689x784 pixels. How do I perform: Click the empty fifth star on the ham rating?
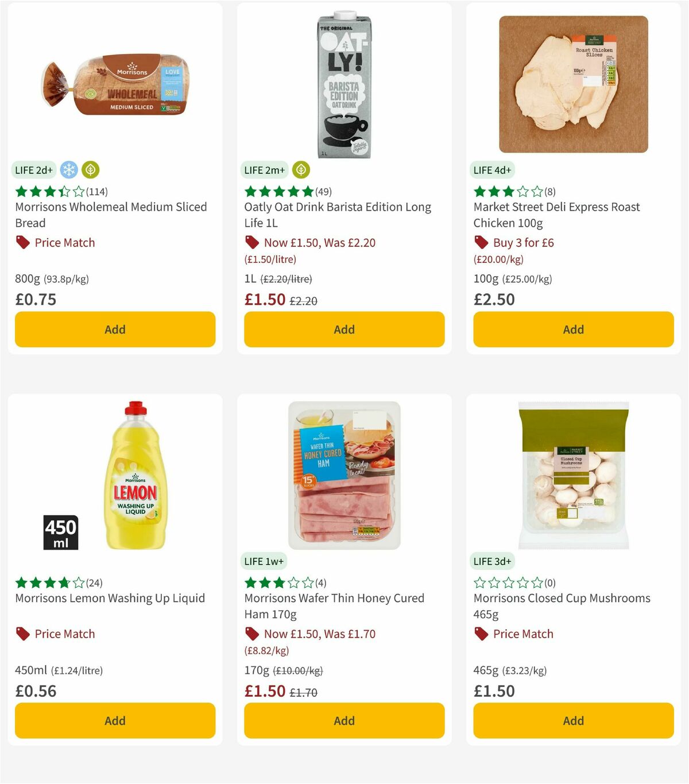pyautogui.click(x=309, y=583)
